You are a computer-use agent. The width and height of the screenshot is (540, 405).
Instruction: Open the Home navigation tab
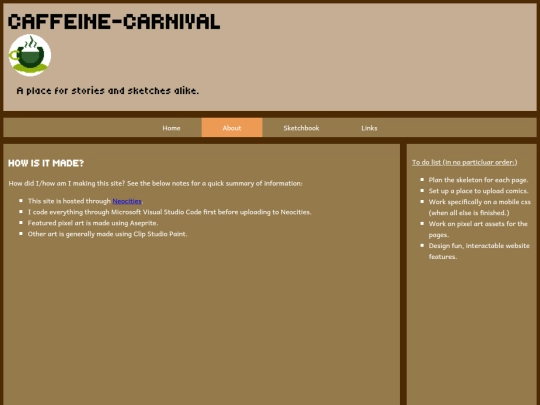(x=171, y=128)
